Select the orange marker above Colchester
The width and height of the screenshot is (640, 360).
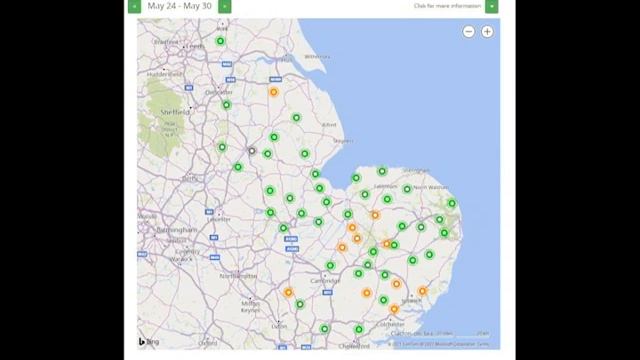(x=394, y=309)
